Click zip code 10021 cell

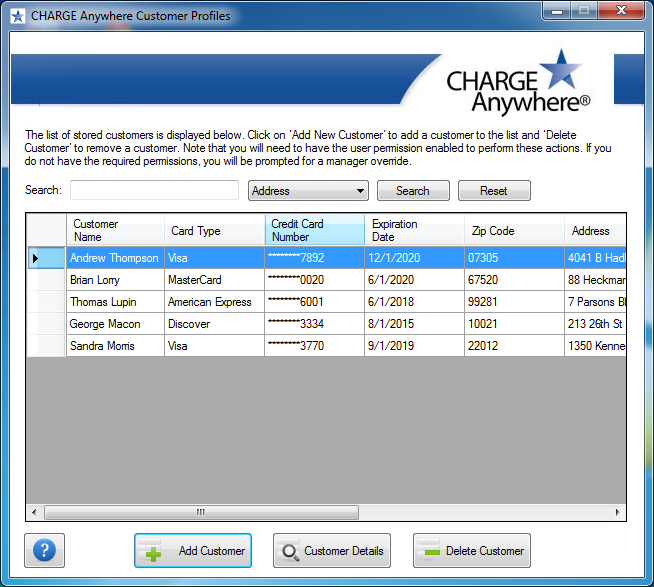tap(514, 324)
